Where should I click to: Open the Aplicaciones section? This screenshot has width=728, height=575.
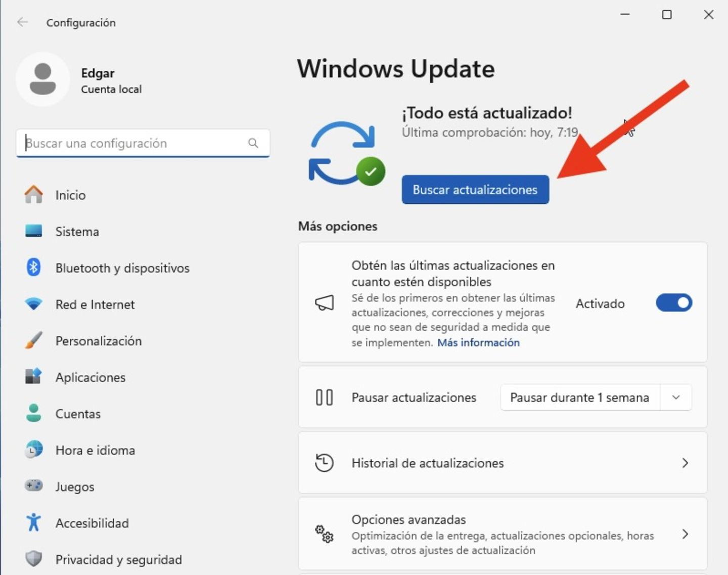tap(90, 377)
